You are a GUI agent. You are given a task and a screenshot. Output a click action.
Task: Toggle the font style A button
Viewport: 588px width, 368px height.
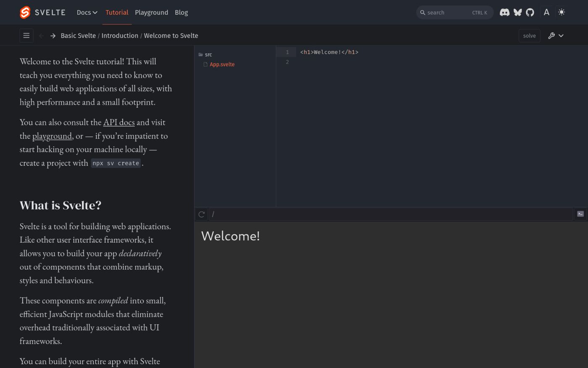point(546,13)
